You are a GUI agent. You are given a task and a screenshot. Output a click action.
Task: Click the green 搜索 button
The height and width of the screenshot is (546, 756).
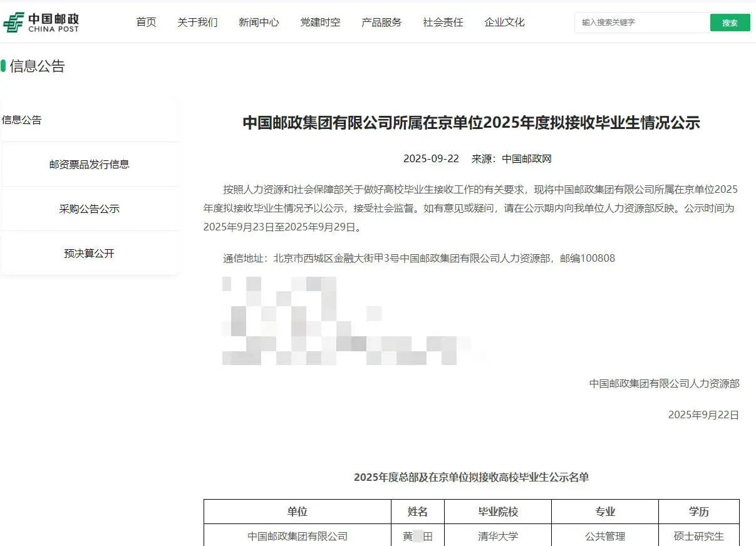pyautogui.click(x=730, y=23)
